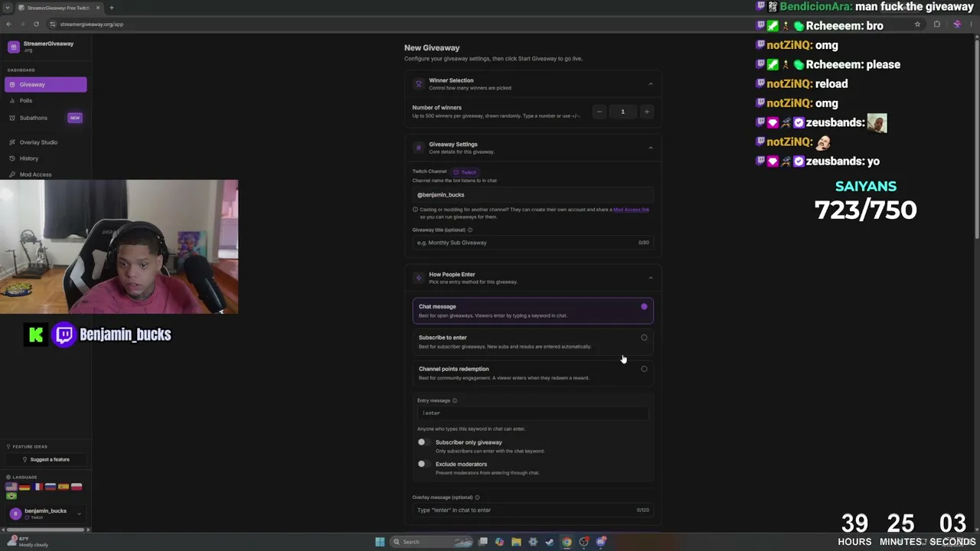
Task: Select the Chat message entry method
Action: click(533, 311)
